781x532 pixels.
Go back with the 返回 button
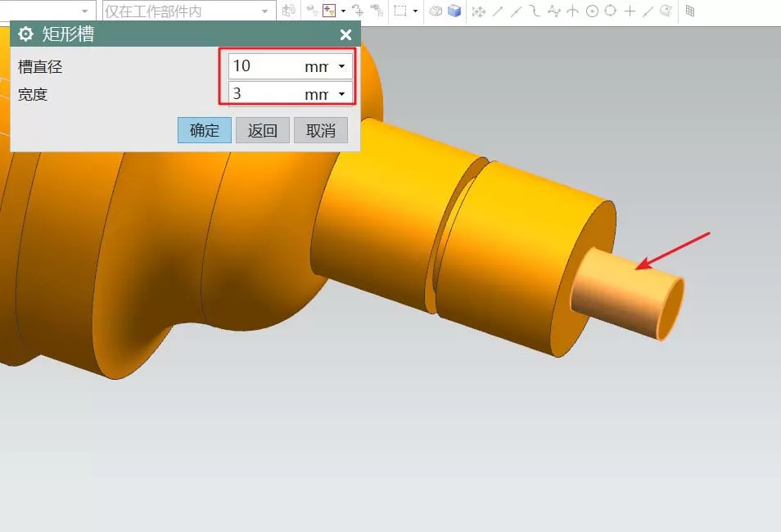(x=263, y=130)
